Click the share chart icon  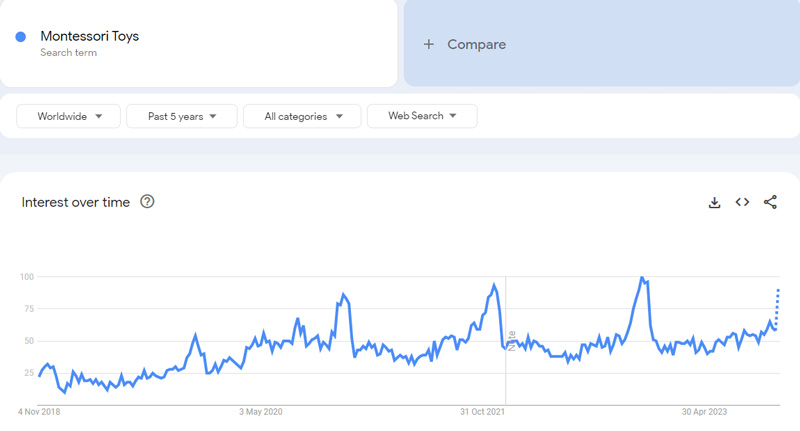pos(770,202)
